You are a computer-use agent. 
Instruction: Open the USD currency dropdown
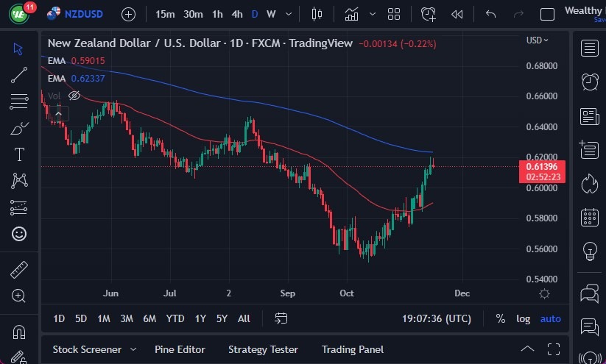click(x=537, y=40)
